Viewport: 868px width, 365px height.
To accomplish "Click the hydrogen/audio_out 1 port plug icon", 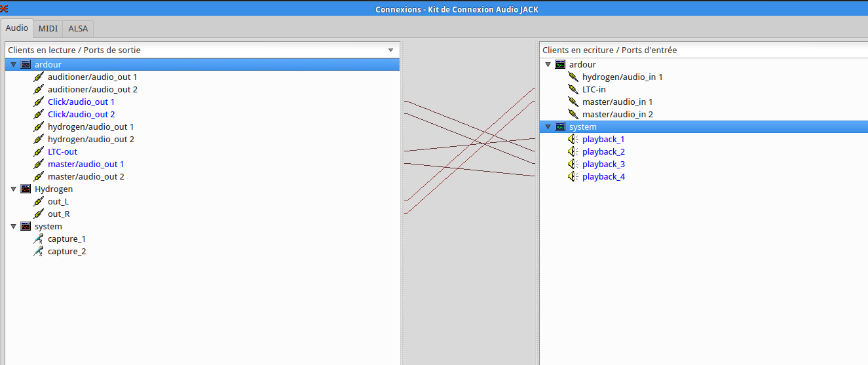I will click(39, 127).
